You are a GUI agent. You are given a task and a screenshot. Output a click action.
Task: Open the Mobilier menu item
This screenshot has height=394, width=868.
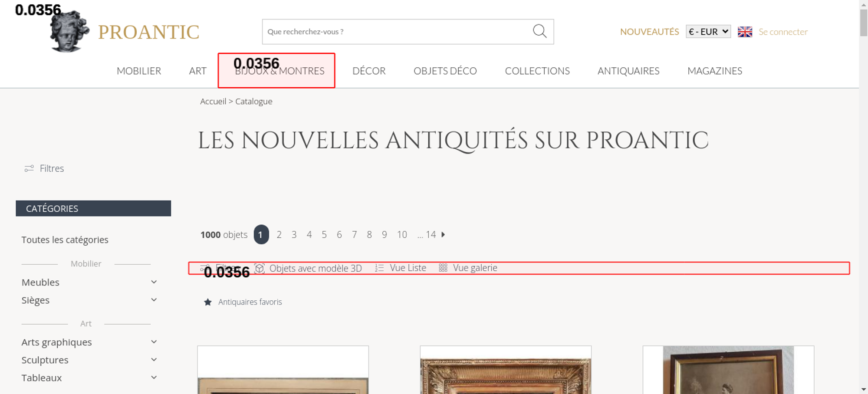pos(139,71)
